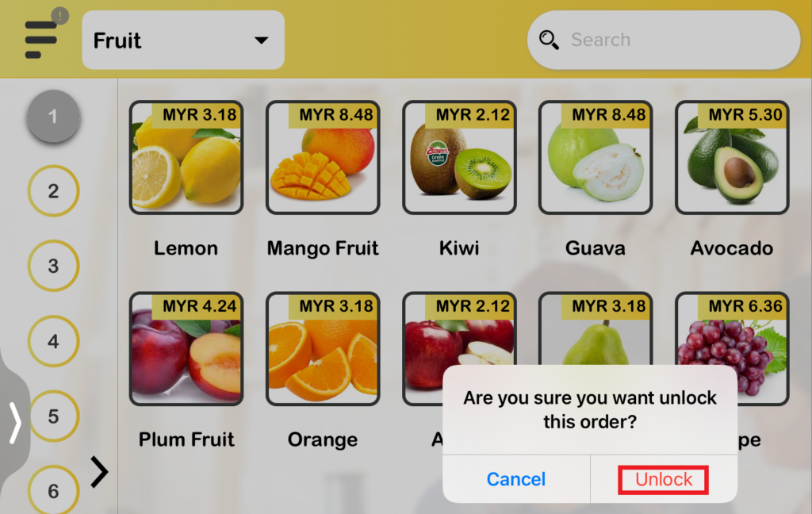Open the hamburger menu icon
Screen dimensions: 812x514
coord(41,40)
